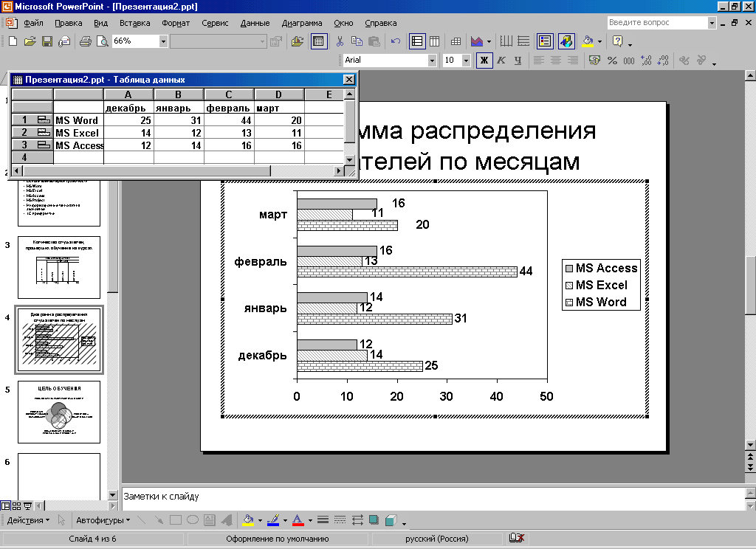Select Line Style icon in Drawing toolbar
The width and height of the screenshot is (756, 549).
323,520
